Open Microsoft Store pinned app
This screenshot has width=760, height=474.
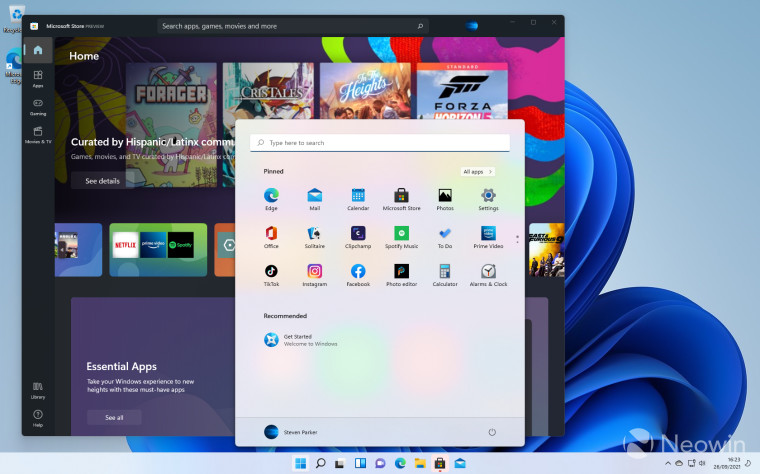pos(401,199)
